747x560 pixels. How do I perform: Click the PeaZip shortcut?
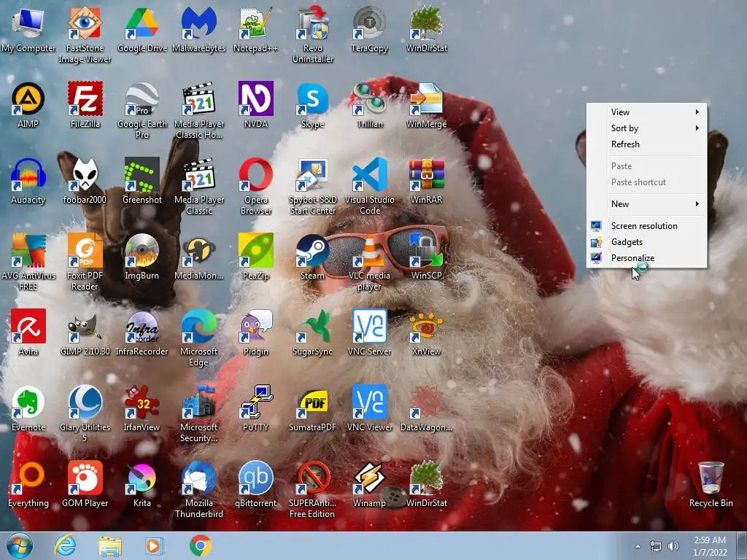tap(255, 257)
